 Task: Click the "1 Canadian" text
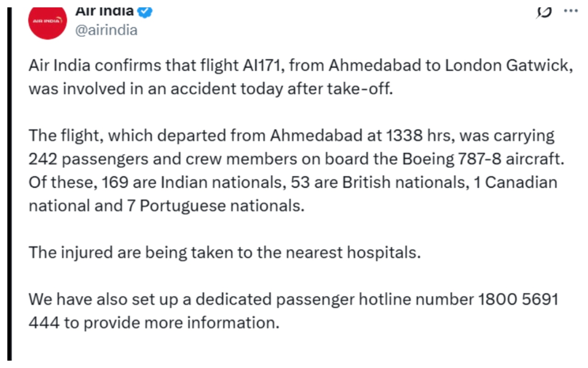(x=515, y=183)
